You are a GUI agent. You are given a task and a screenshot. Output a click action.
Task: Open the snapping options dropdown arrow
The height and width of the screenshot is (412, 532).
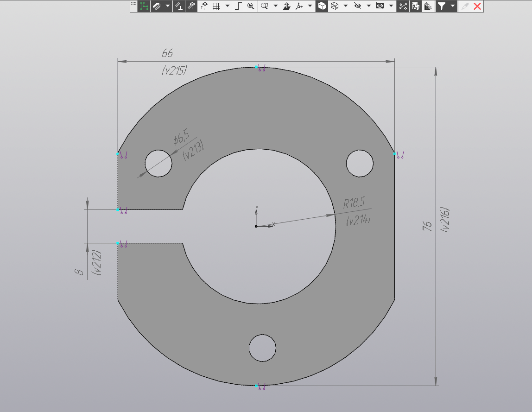click(167, 6)
